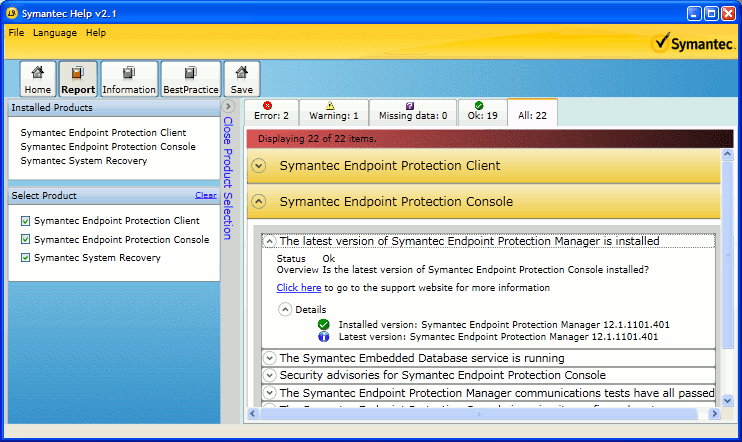Click green check beside Installed version
This screenshot has height=442, width=742.
coord(324,325)
